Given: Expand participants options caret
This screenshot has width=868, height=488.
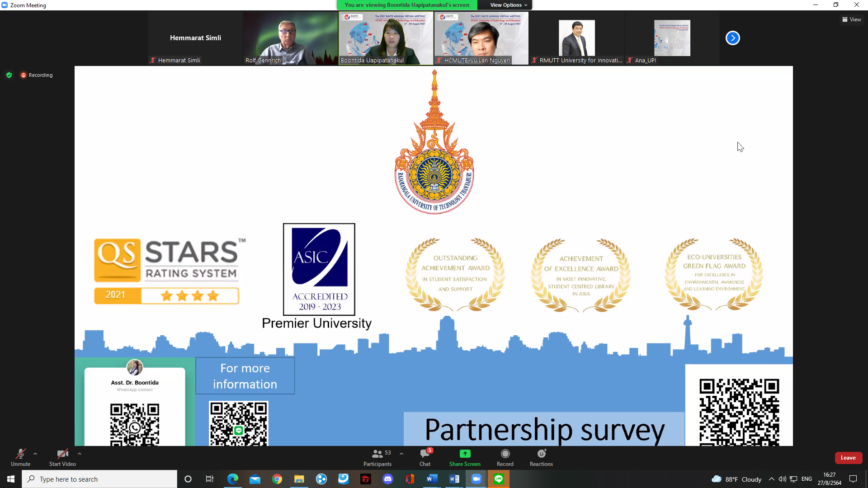Looking at the screenshot, I should pos(401,454).
